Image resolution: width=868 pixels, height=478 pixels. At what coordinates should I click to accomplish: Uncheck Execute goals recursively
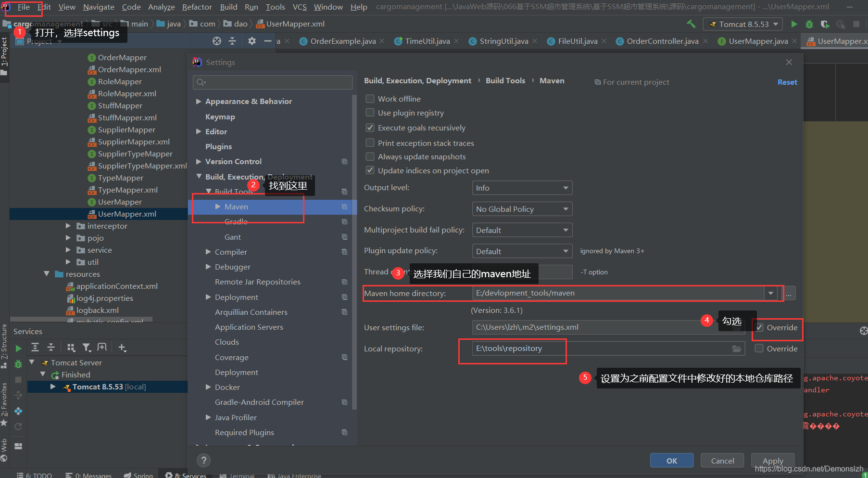pyautogui.click(x=370, y=128)
